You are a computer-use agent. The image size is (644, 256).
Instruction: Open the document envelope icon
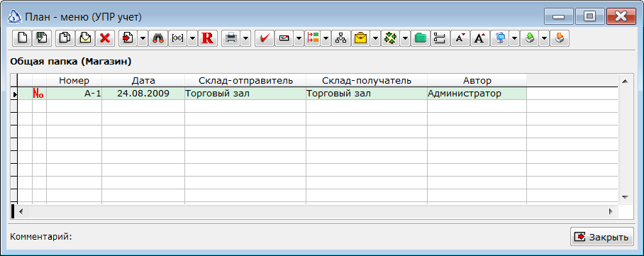[85, 38]
